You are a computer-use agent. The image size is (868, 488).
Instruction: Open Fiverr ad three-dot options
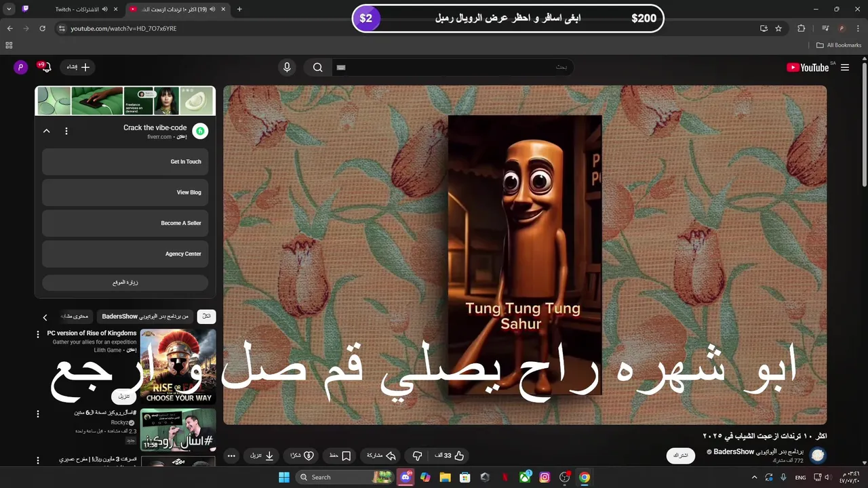(x=66, y=131)
